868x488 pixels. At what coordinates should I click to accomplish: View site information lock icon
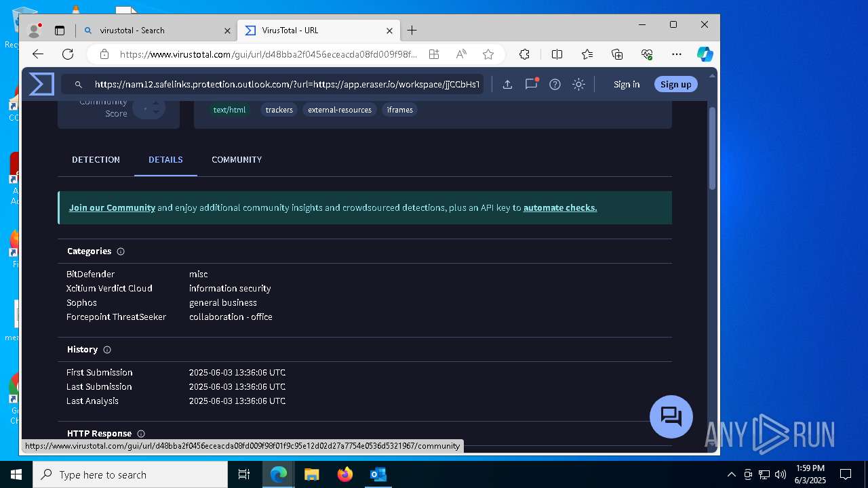pyautogui.click(x=104, y=54)
